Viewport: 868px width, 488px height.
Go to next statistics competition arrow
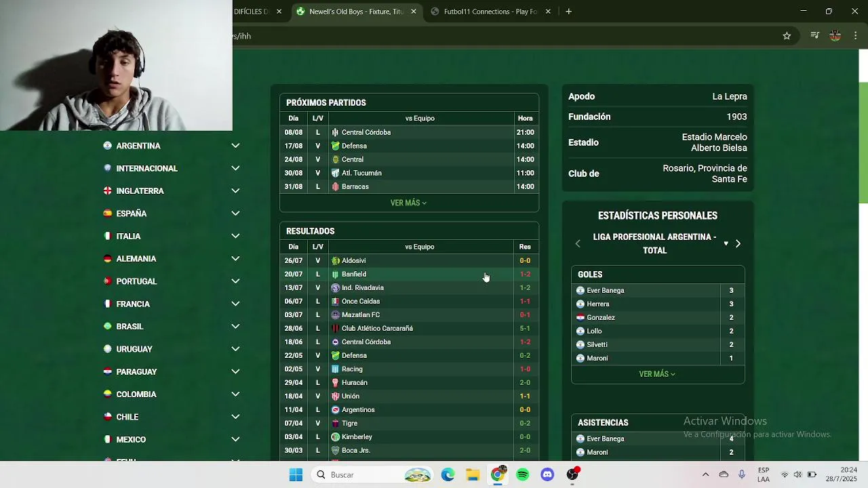pyautogui.click(x=738, y=243)
